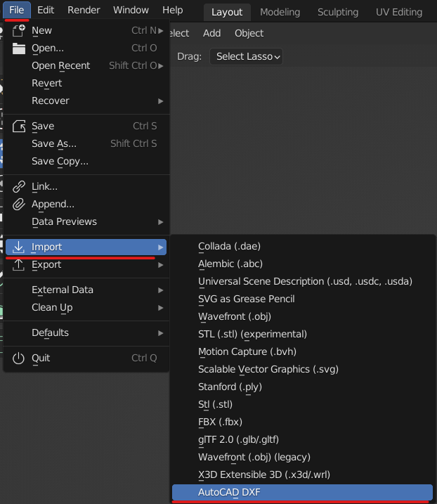Switch to the Modeling workspace tab
437x504 pixels.
(280, 12)
